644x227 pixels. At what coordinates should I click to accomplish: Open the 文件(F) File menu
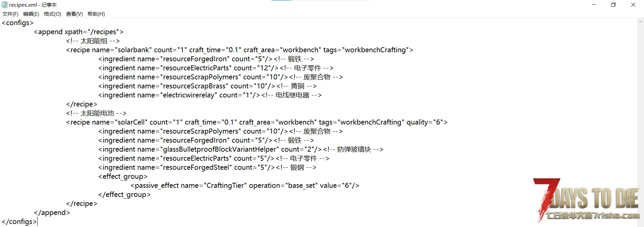pyautogui.click(x=10, y=14)
